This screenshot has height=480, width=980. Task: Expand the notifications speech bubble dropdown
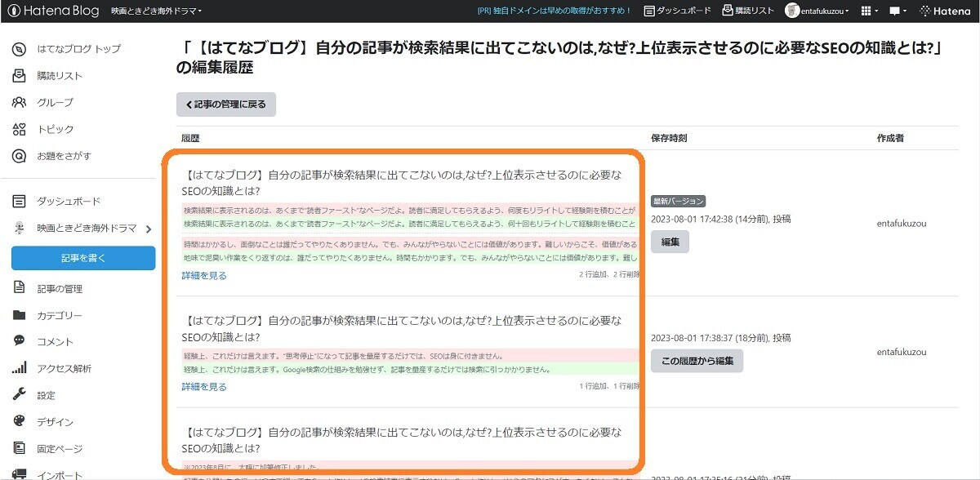(x=895, y=11)
